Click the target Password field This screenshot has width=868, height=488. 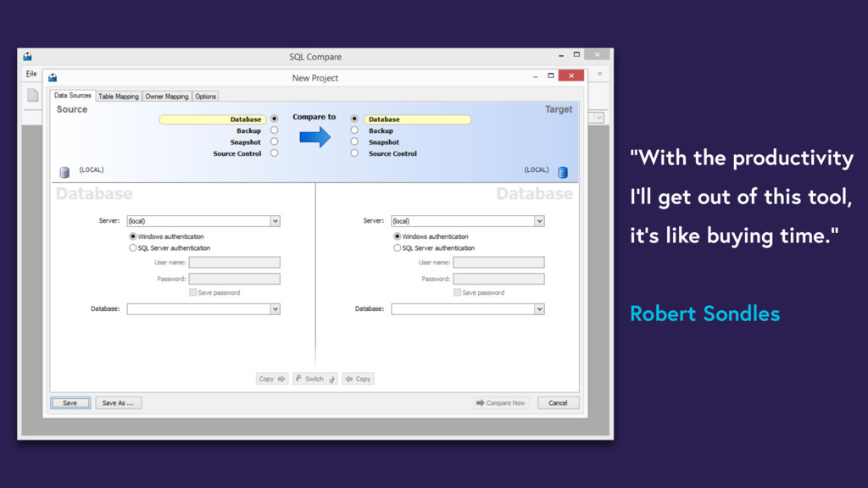pyautogui.click(x=498, y=279)
